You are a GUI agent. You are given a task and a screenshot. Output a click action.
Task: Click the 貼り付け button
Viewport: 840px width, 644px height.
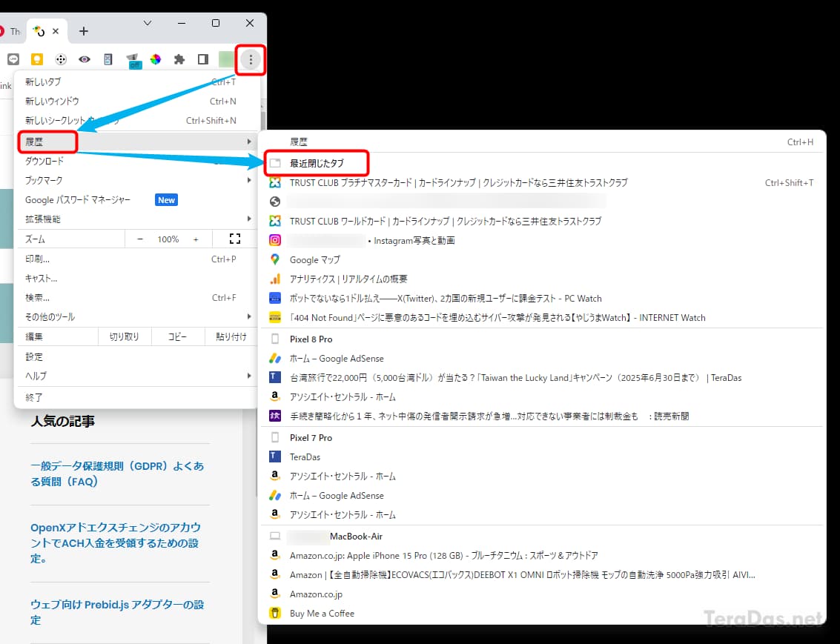coord(231,336)
